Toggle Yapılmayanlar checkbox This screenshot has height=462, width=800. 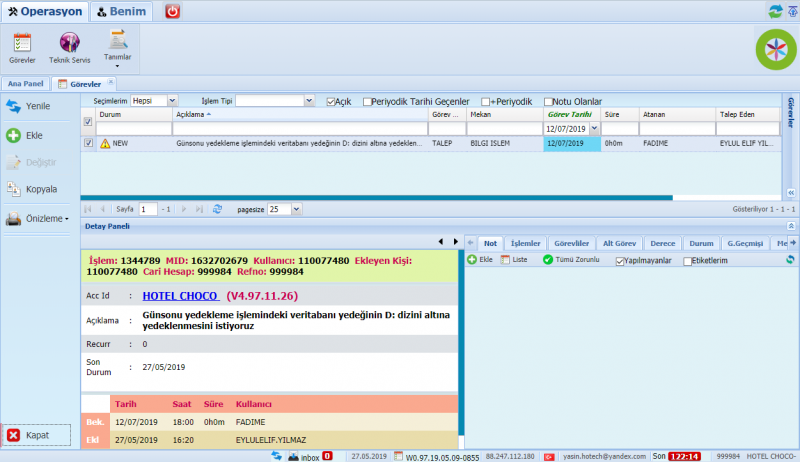pyautogui.click(x=620, y=261)
